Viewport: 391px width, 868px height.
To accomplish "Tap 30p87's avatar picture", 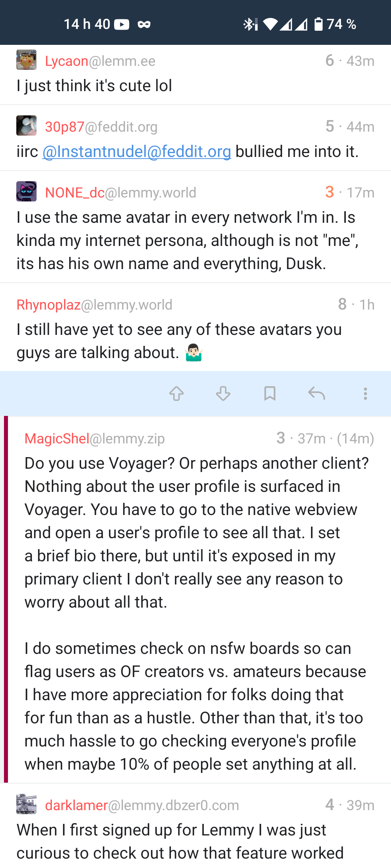I will (x=26, y=125).
